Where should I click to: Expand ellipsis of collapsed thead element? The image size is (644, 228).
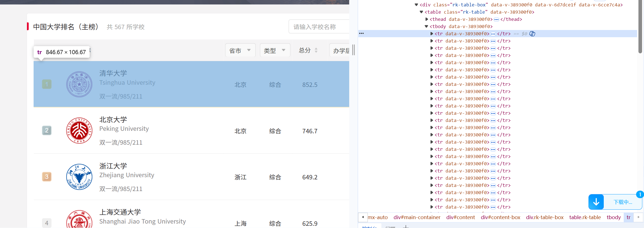coord(496,19)
